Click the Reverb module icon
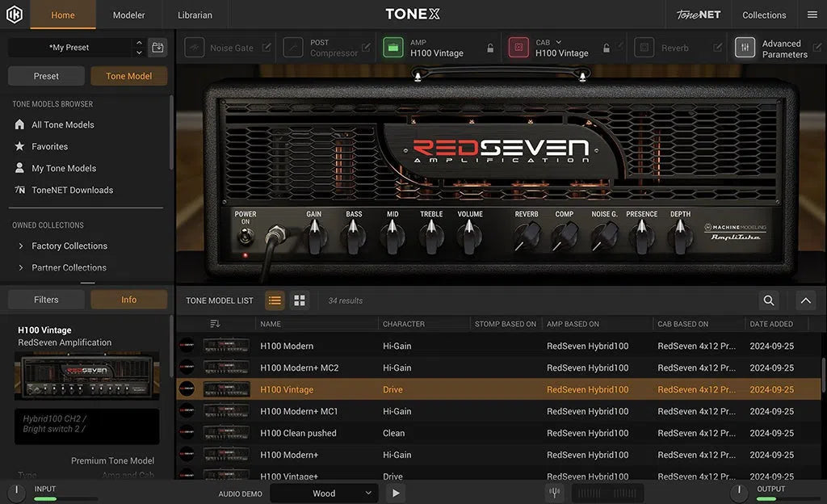 [x=644, y=48]
